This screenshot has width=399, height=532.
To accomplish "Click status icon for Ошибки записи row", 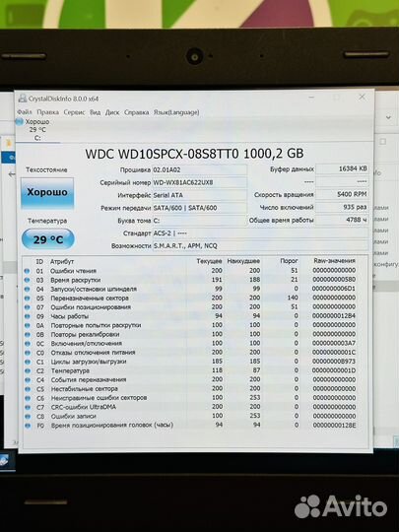I will [x=28, y=417].
